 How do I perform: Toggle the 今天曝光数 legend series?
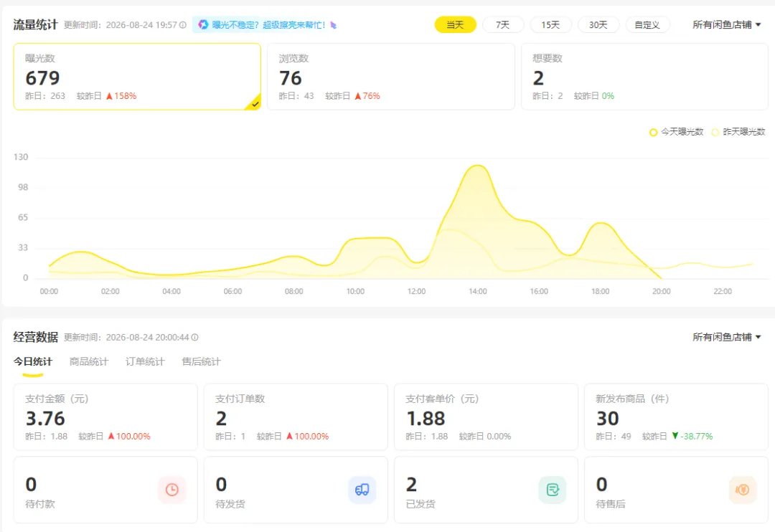pos(676,132)
